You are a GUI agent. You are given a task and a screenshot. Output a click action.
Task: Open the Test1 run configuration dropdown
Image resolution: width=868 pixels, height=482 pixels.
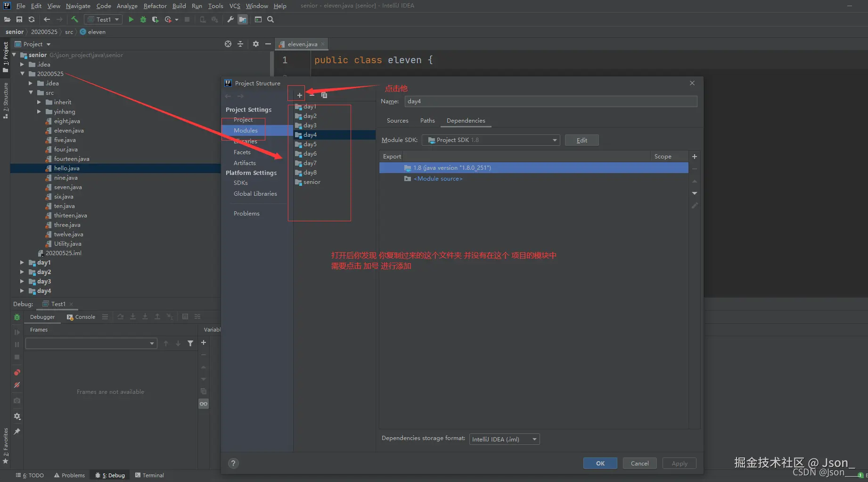[x=103, y=19]
